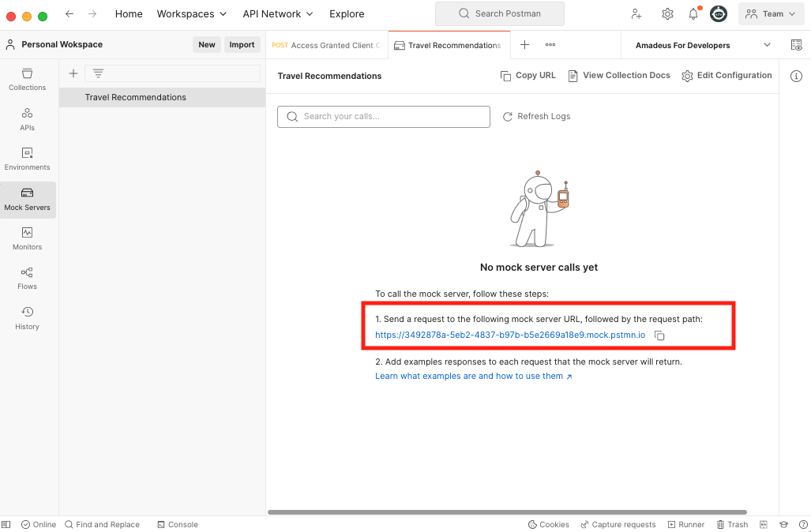Open the Bootcamp graduation cap icon
The image size is (811, 532).
pyautogui.click(x=783, y=524)
